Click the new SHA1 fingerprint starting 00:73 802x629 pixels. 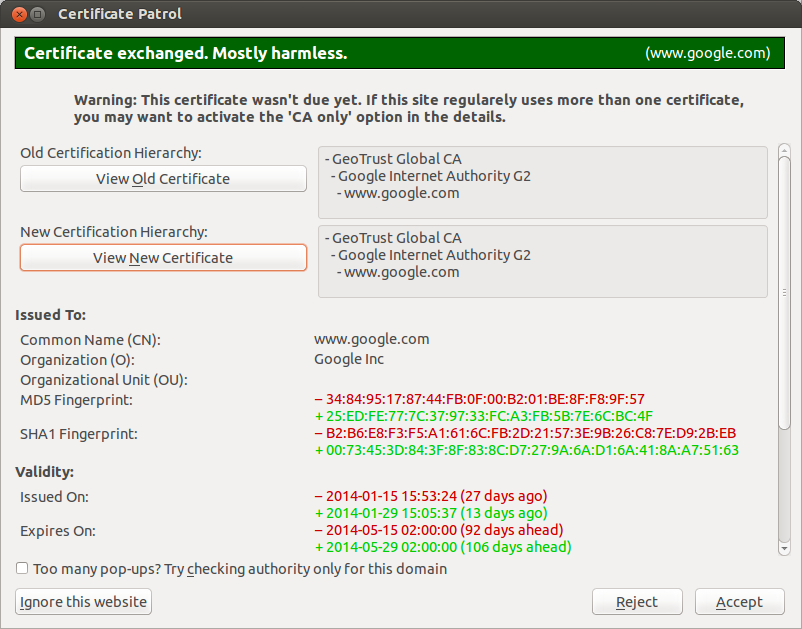click(527, 450)
